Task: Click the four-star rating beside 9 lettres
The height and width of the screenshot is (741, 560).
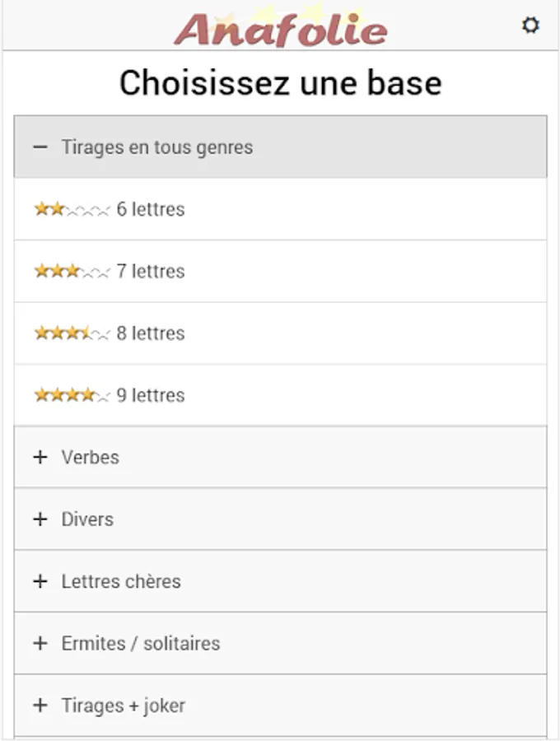Action: [72, 395]
